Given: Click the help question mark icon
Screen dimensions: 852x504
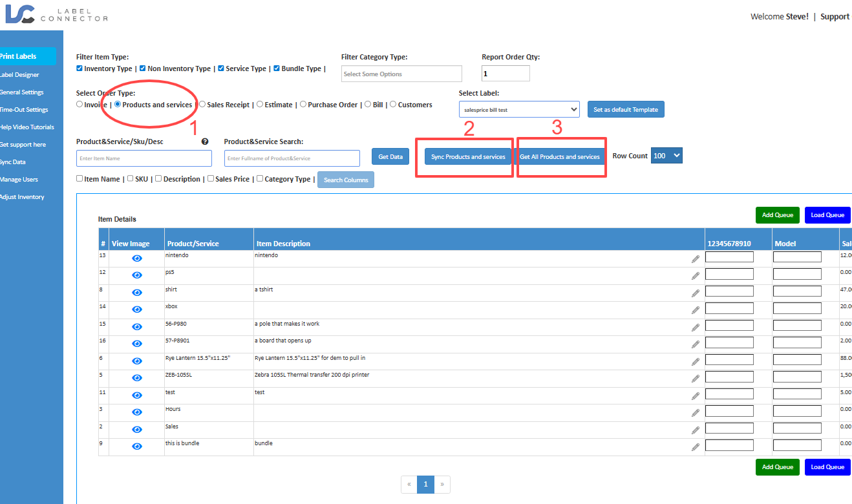Looking at the screenshot, I should coord(205,142).
